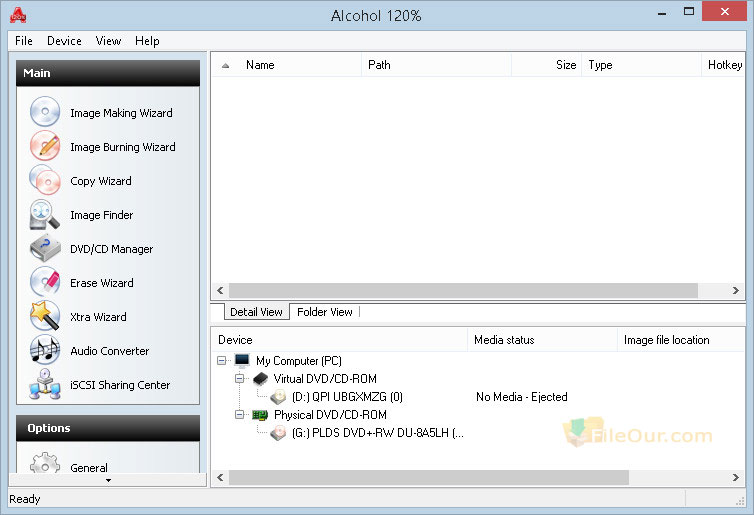
Task: Open the Xtra Wizard star icon
Action: pos(45,316)
